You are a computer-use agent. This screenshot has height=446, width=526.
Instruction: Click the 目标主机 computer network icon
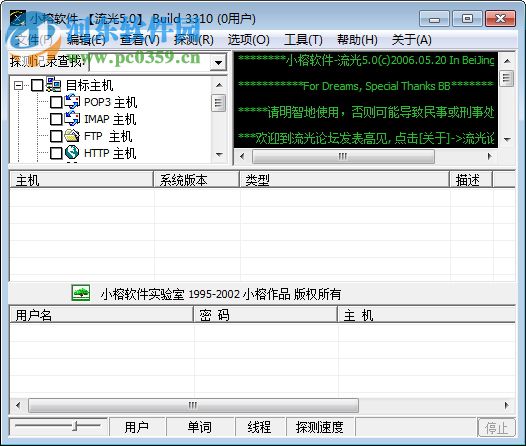tap(53, 85)
